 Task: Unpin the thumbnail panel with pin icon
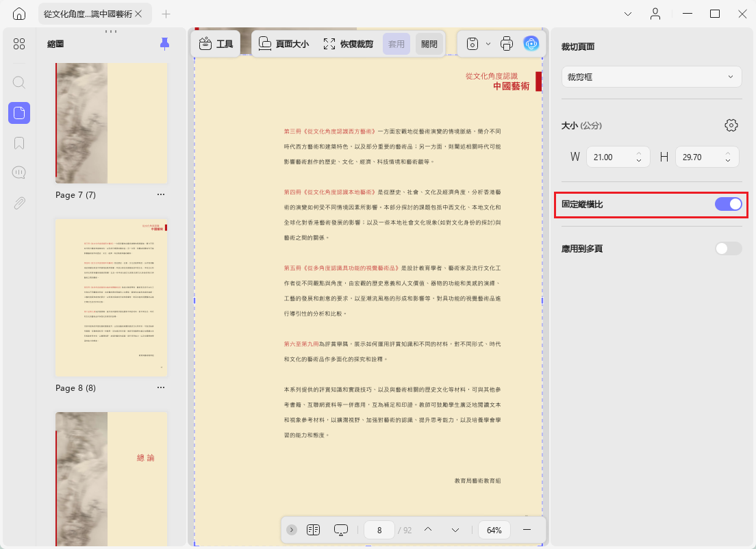click(164, 44)
